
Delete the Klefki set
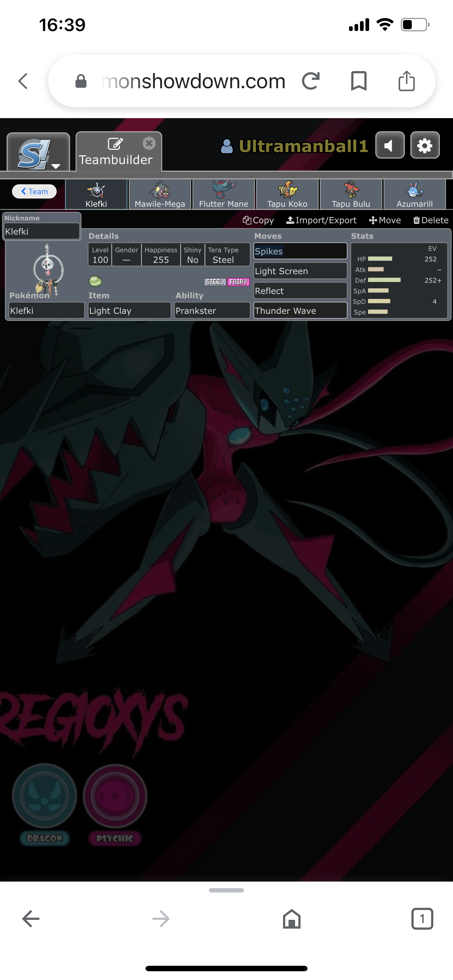pyautogui.click(x=431, y=220)
